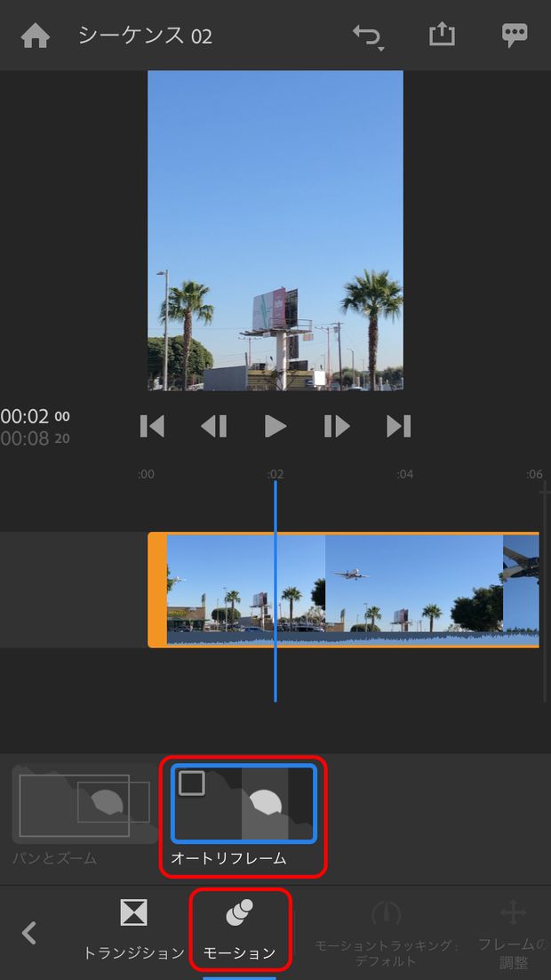The image size is (551, 980).
Task: Go to the home screen icon
Action: click(36, 36)
